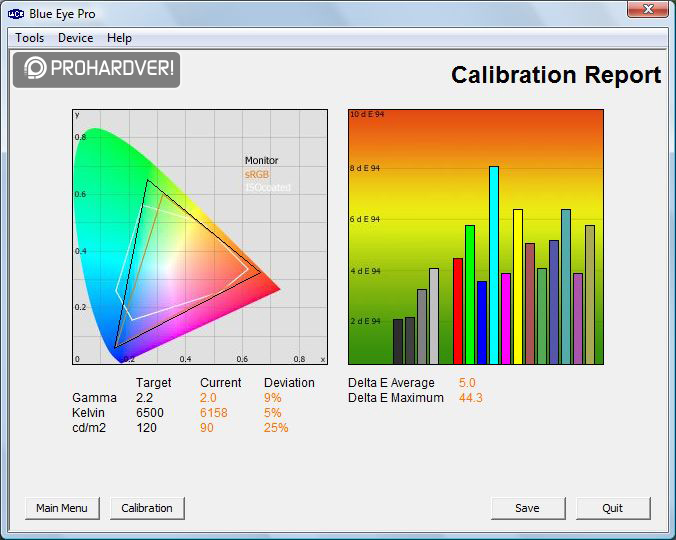Click the sRGB legend label

(257, 174)
